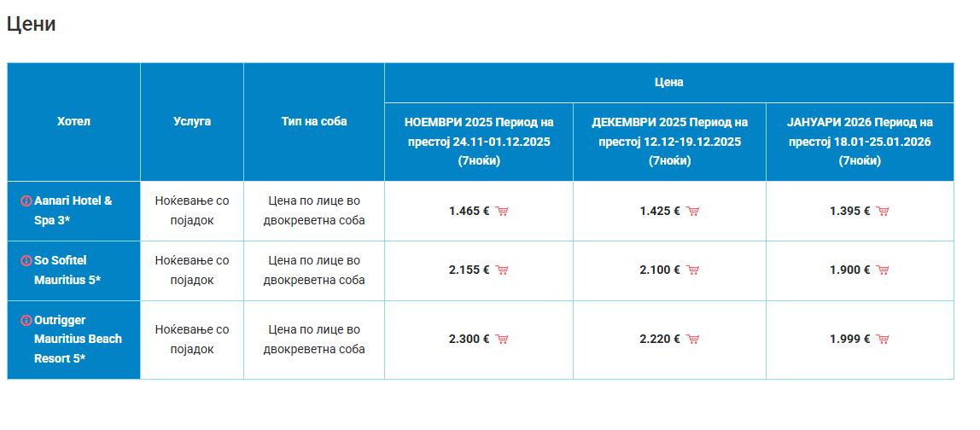
Task: Click the Услуга column header
Action: pyautogui.click(x=192, y=121)
